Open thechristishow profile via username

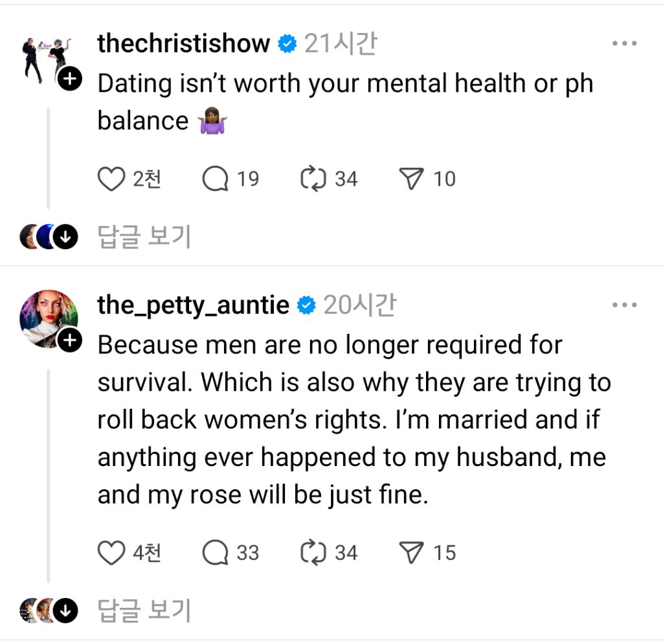pos(183,43)
